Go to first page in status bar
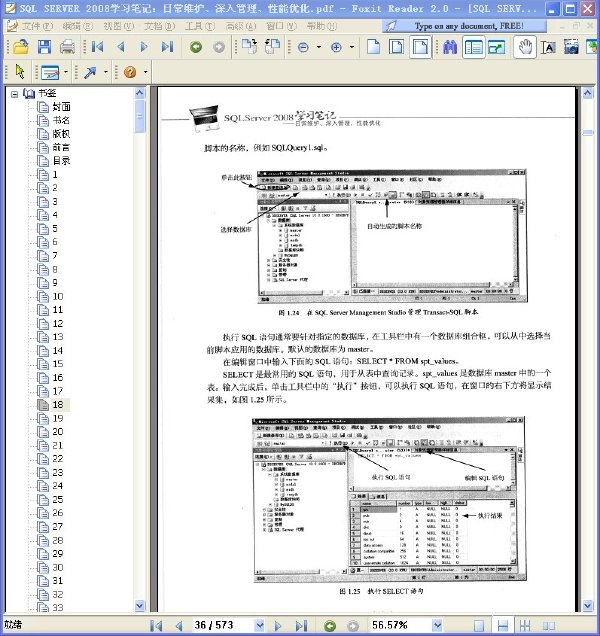The width and height of the screenshot is (600, 636). (x=156, y=626)
